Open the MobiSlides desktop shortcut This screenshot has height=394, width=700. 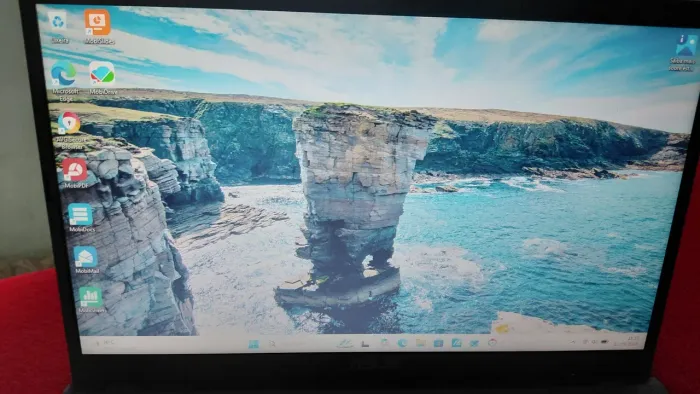(x=99, y=27)
